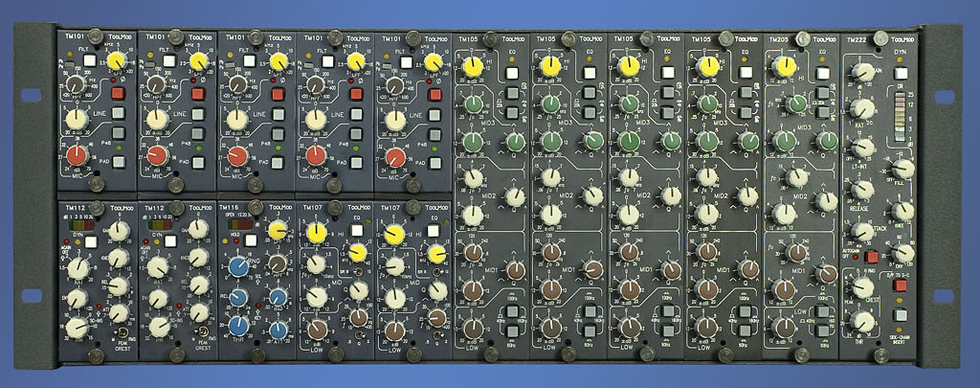
Task: Adjust red MIC gain knob on first TM101
Action: [x=78, y=155]
